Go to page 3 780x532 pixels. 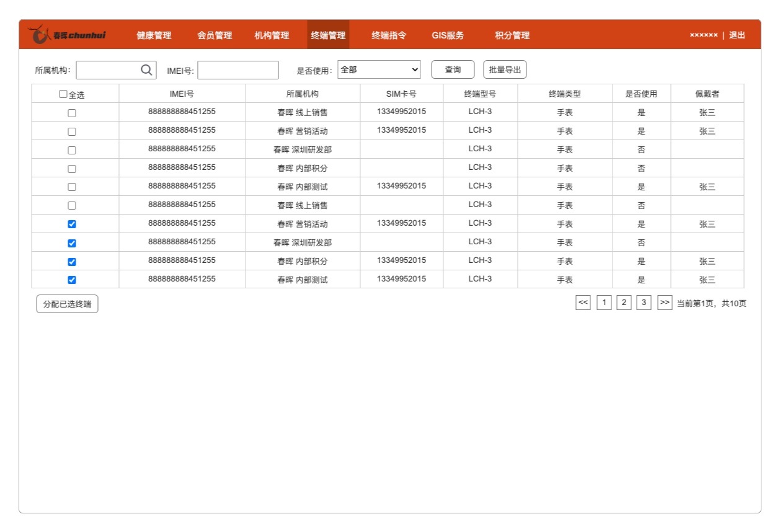(x=644, y=303)
